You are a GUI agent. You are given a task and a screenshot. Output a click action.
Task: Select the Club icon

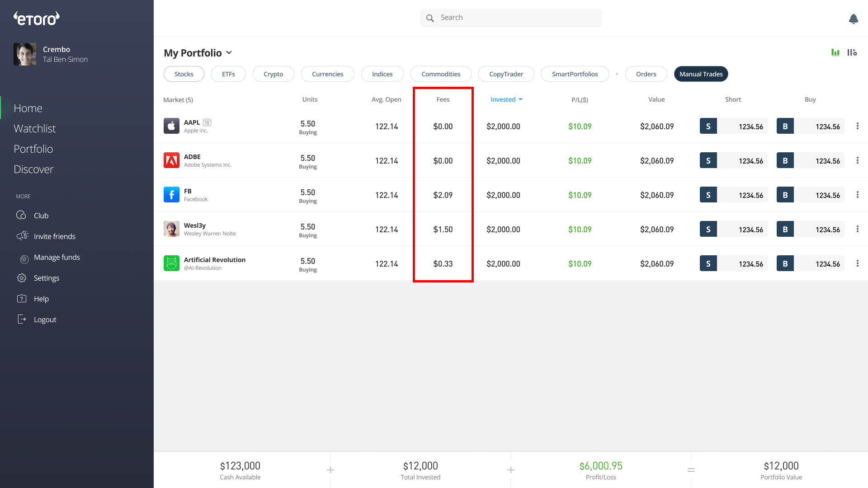point(22,216)
